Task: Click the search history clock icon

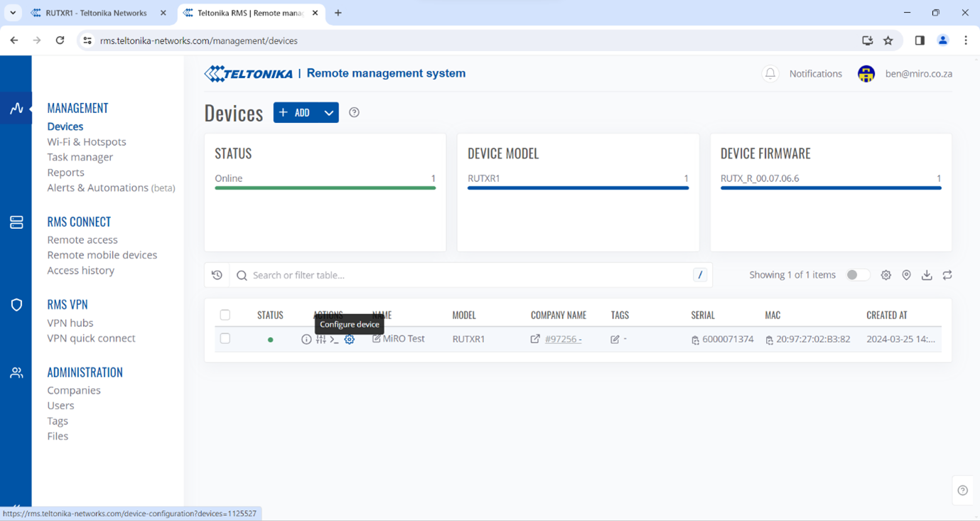Action: pyautogui.click(x=217, y=275)
